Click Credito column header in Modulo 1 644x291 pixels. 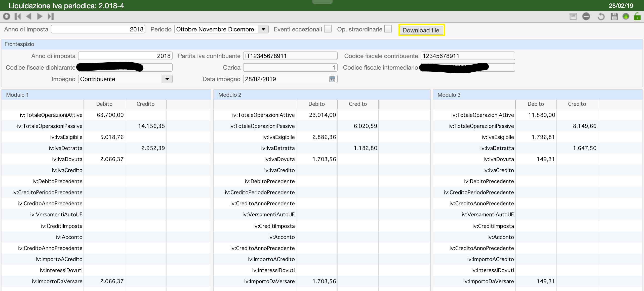click(x=146, y=104)
